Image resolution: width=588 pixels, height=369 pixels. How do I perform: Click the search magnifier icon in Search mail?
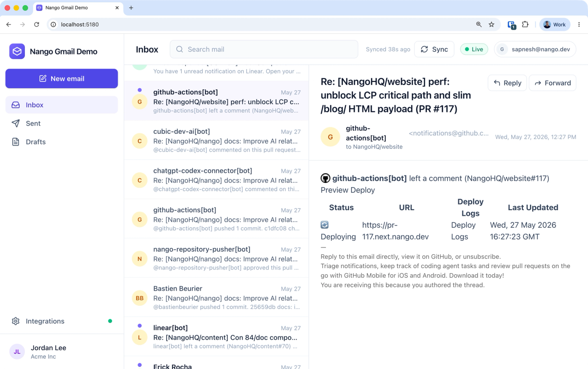coord(180,49)
